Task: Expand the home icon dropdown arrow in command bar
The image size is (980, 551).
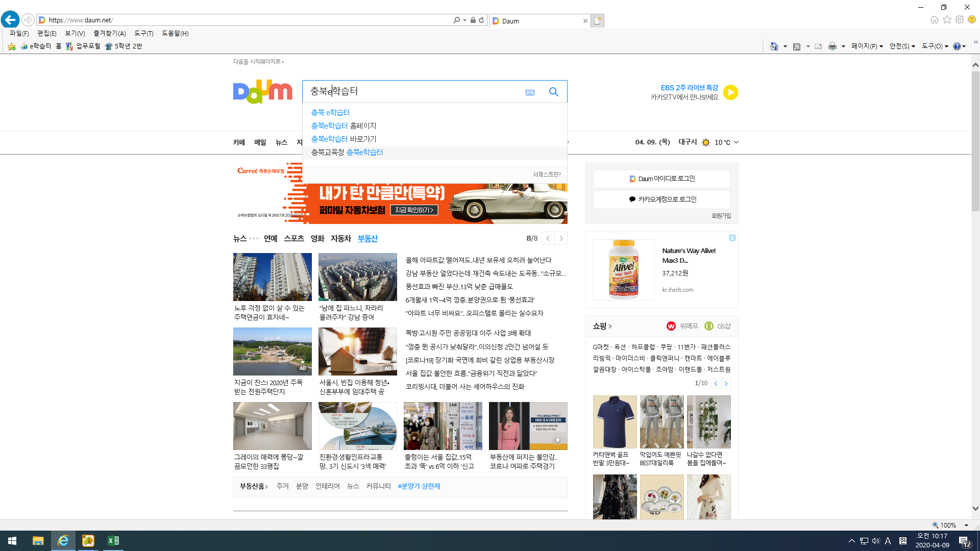Action: click(x=785, y=46)
